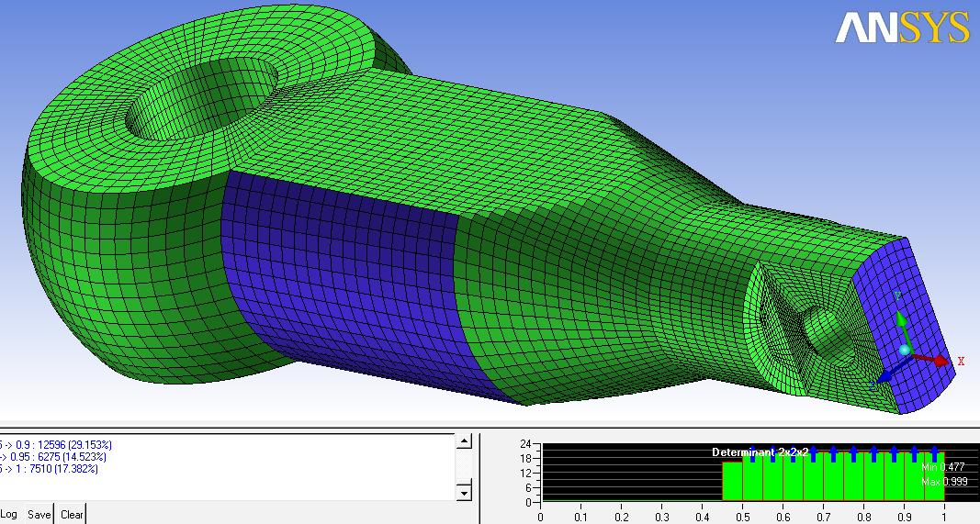This screenshot has width=980, height=524.
Task: Toggle the Log option in the message panel
Action: pos(8,515)
